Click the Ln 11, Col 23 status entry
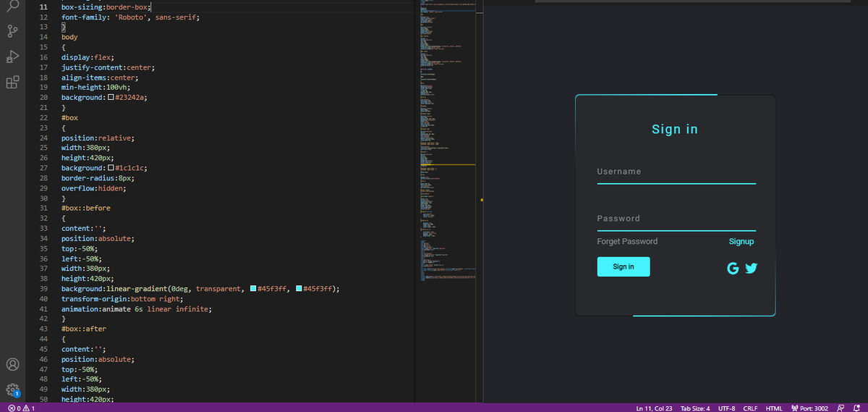Screen dimensions: 868x412 click(654, 408)
